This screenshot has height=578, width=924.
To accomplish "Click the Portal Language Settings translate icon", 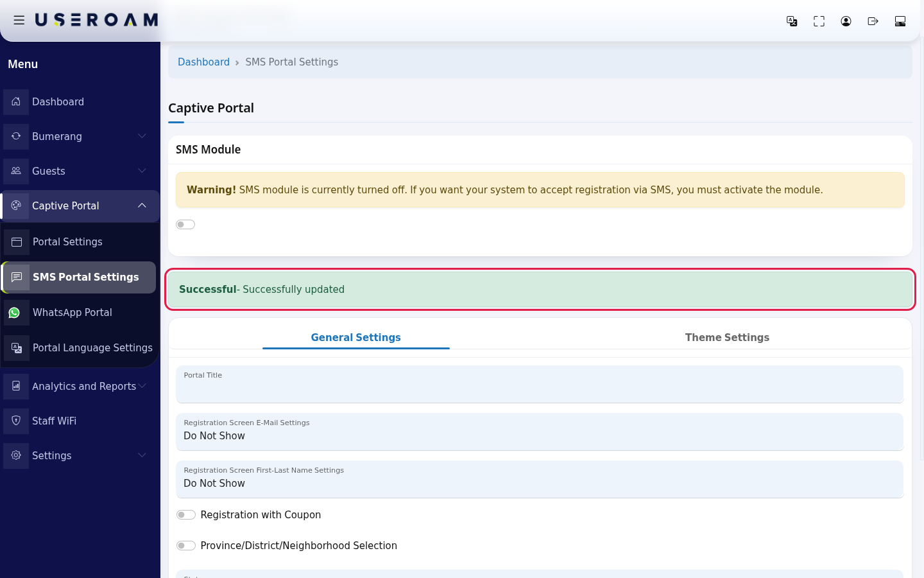I will coord(17,347).
